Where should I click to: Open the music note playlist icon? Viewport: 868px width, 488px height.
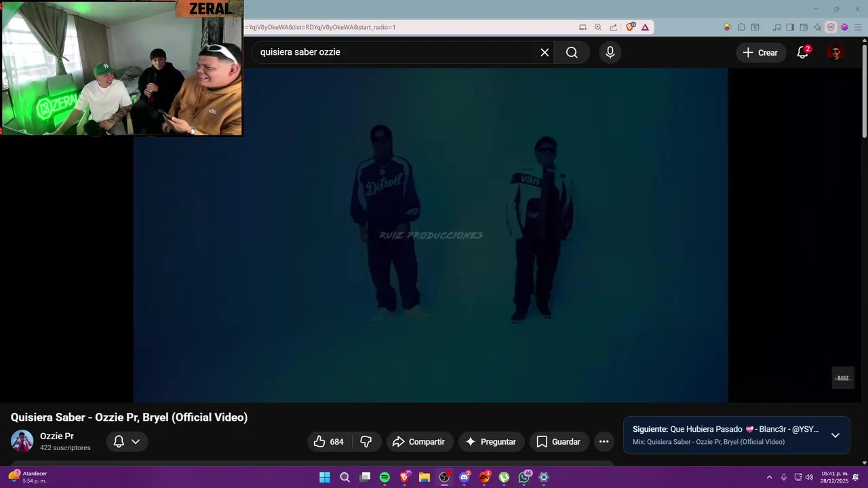click(x=776, y=27)
